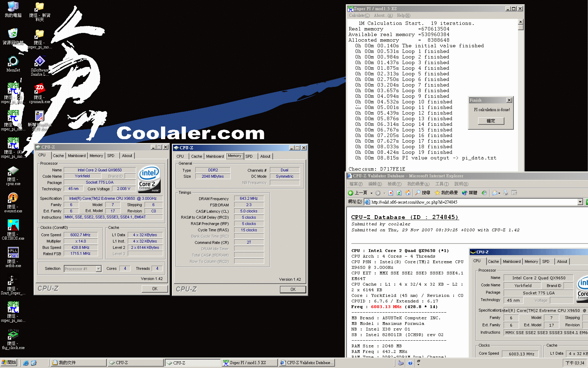Switch to 我的文件 taskbar button

79,363
